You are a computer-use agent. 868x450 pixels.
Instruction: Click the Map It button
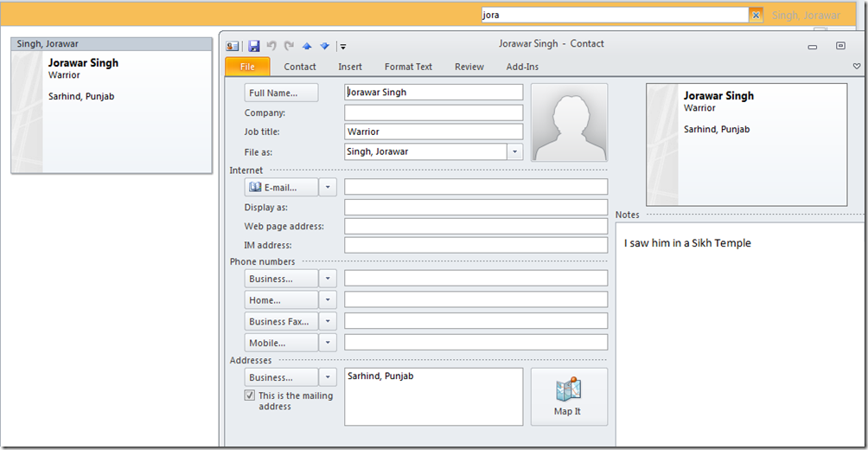click(x=568, y=396)
